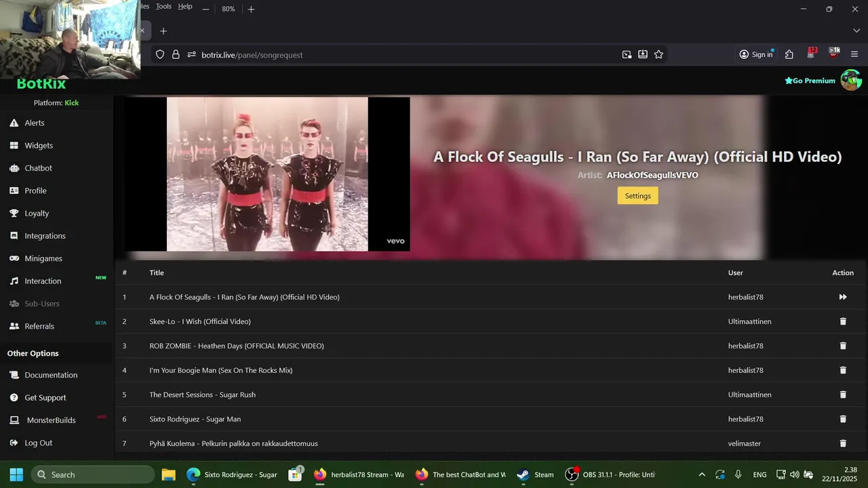
Task: Click the Minigames gamepad icon
Action: point(14,258)
